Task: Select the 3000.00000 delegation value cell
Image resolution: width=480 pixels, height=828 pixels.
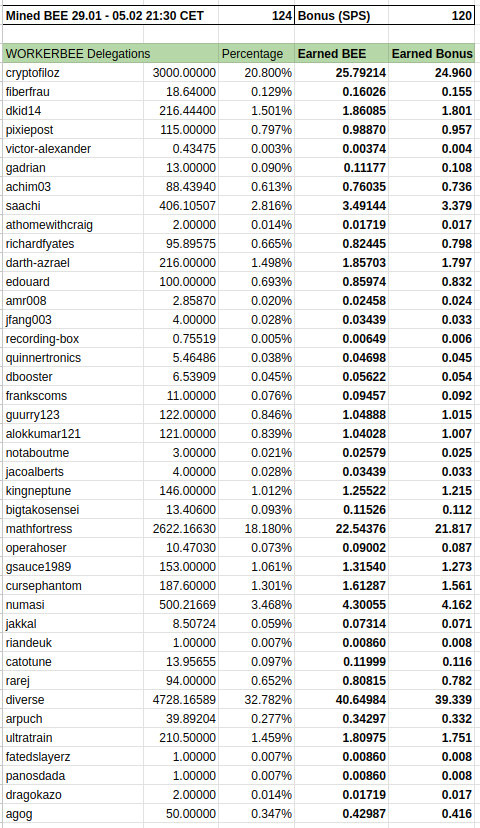Action: click(x=181, y=72)
